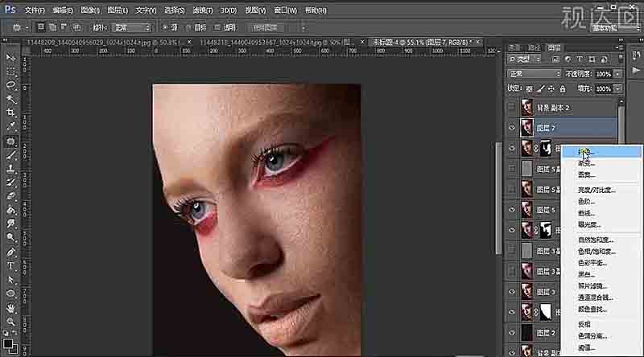Click the Subtract from Selection icon
The width and height of the screenshot is (644, 357).
tap(64, 27)
